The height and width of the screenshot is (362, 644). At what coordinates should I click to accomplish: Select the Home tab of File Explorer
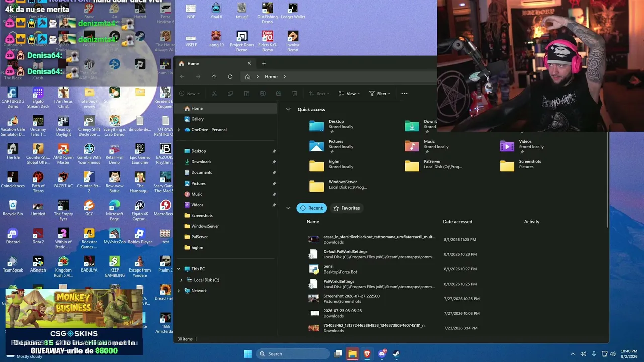click(x=215, y=63)
